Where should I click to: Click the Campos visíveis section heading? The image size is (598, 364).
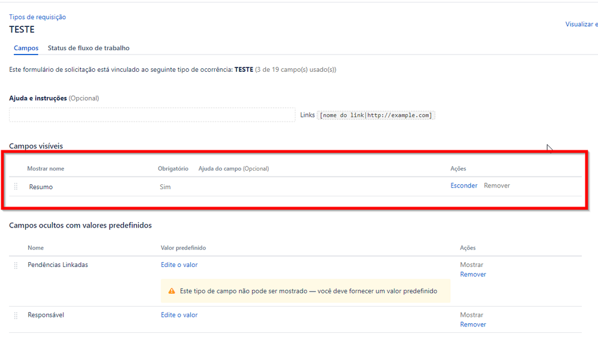click(x=36, y=145)
